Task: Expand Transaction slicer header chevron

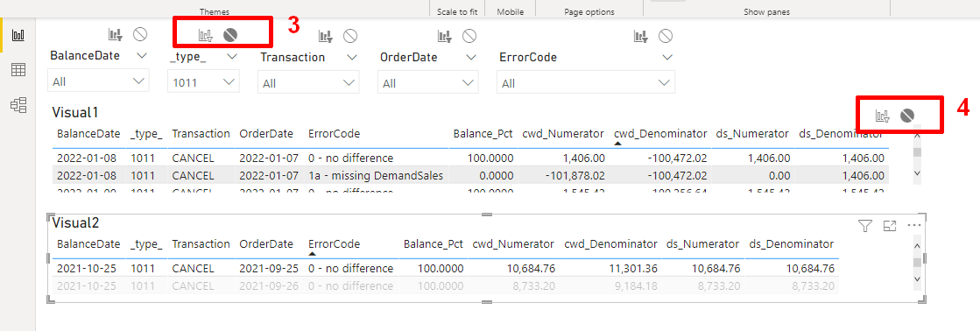Action: coord(352,57)
